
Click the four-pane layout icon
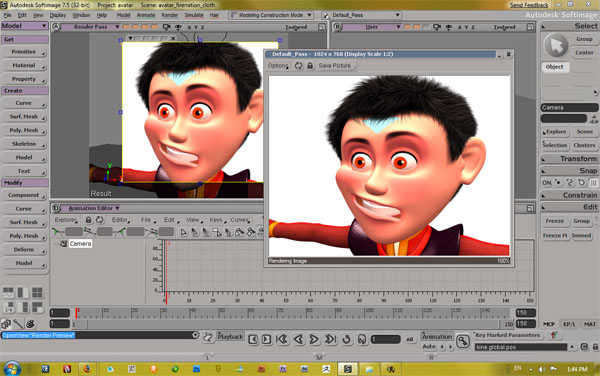[x=37, y=293]
